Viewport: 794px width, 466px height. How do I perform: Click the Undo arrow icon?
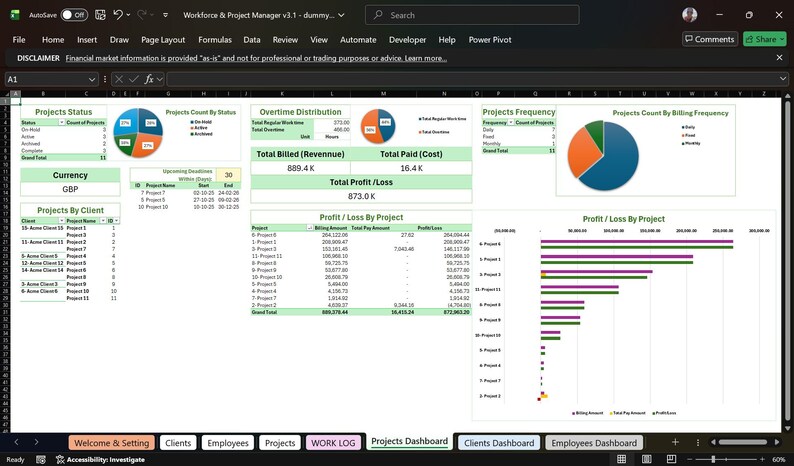click(x=118, y=15)
